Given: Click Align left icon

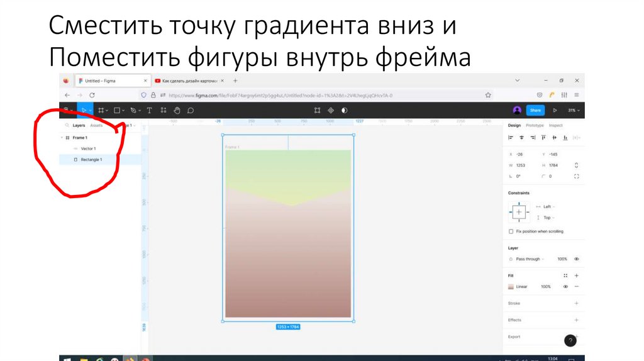Looking at the screenshot, I should coord(511,138).
